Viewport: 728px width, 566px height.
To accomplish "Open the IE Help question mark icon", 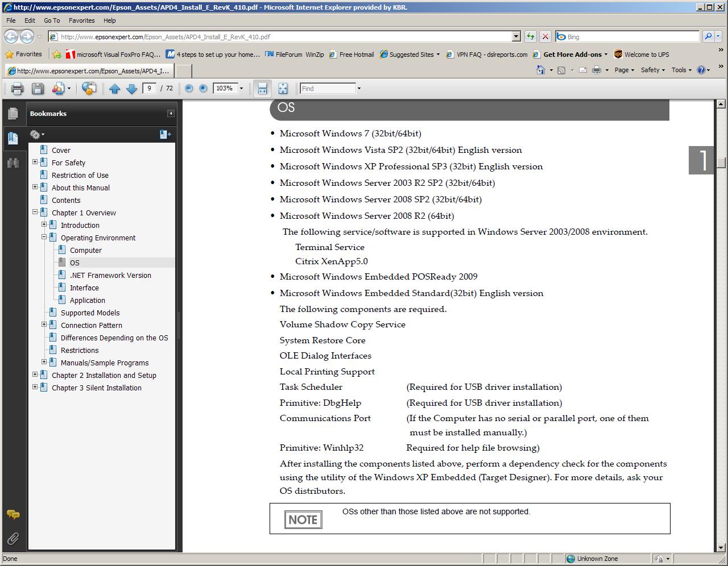I will coord(701,70).
